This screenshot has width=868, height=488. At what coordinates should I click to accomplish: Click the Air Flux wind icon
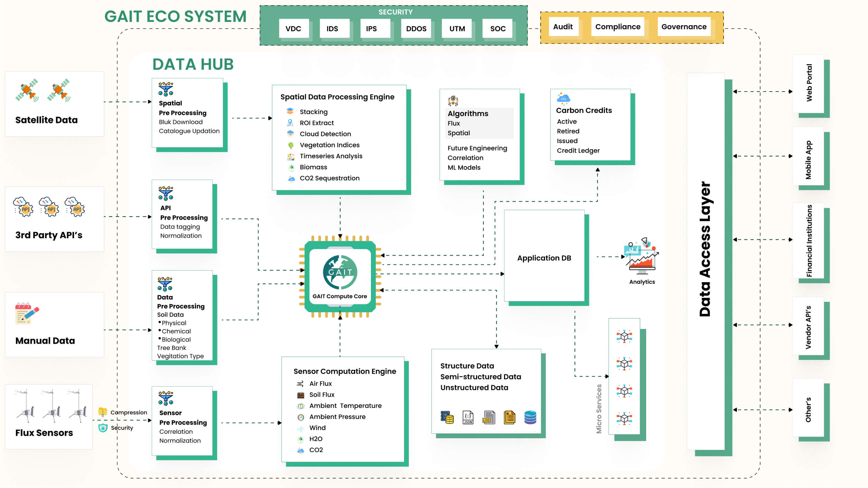click(300, 384)
